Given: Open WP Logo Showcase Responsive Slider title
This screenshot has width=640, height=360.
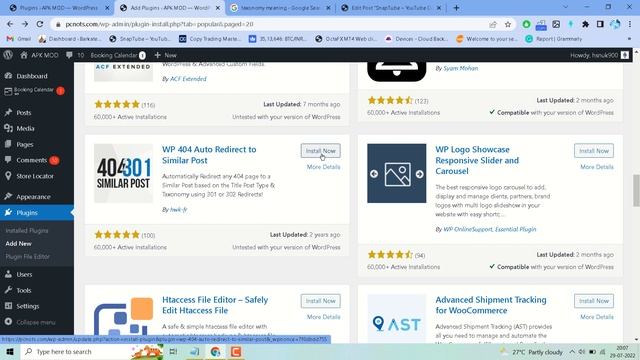Looking at the screenshot, I should click(x=477, y=160).
